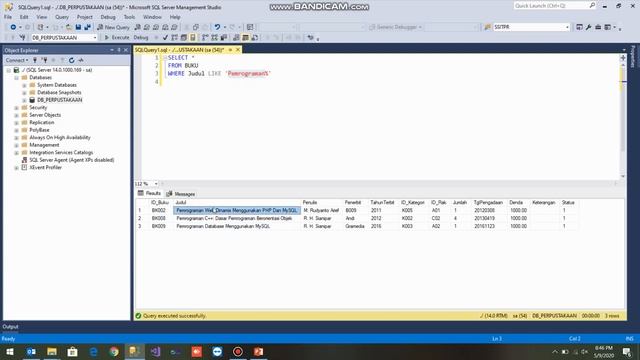Click the Undo toolbar icon
The width and height of the screenshot is (640, 360).
pyautogui.click(x=217, y=27)
